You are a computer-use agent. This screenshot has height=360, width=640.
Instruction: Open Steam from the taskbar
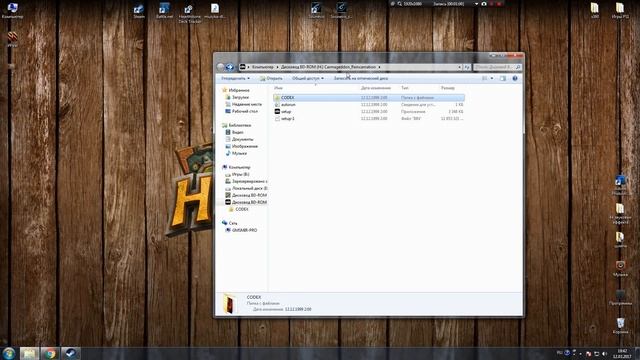pos(71,353)
